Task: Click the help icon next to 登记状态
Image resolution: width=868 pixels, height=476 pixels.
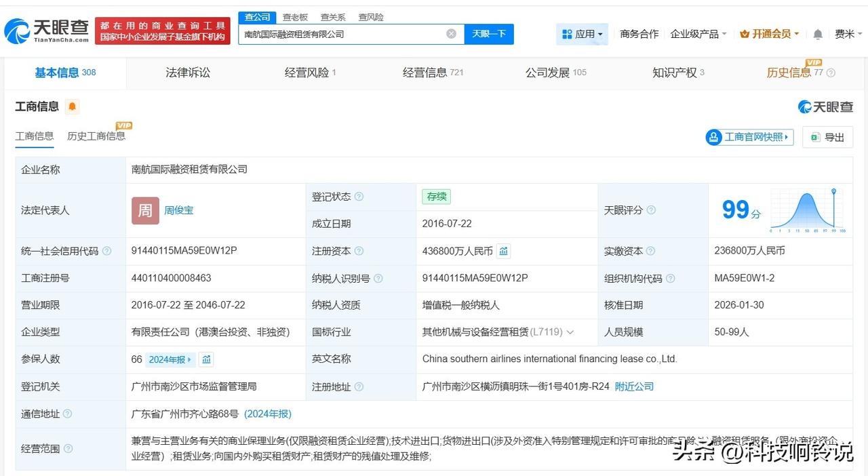Action: click(x=359, y=197)
